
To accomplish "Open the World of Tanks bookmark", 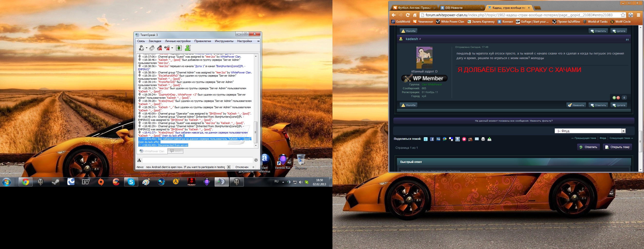I will (x=595, y=22).
